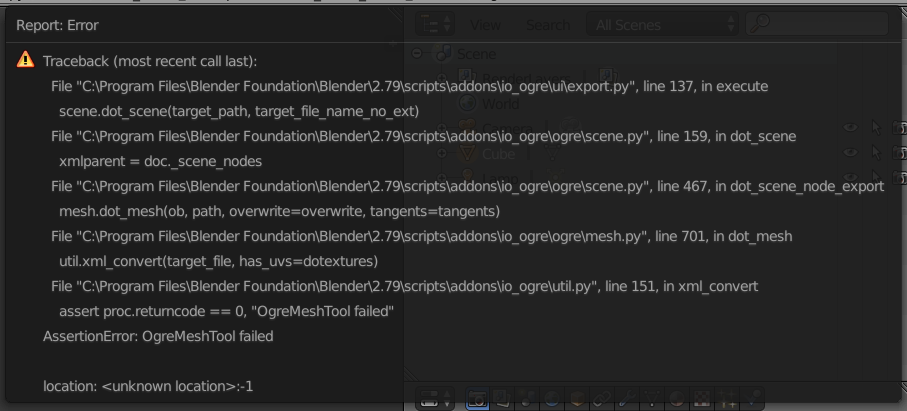Viewport: 907px width, 411px height.
Task: Click the mesh.py line 701 traceback entry
Action: tap(422, 236)
